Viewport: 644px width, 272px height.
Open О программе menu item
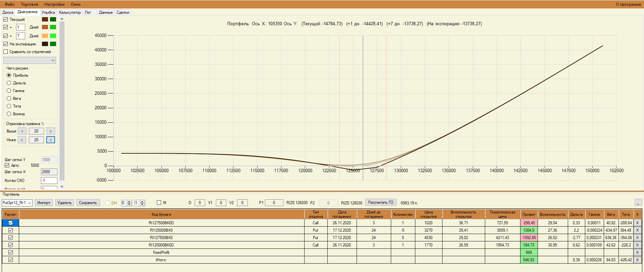coord(628,4)
